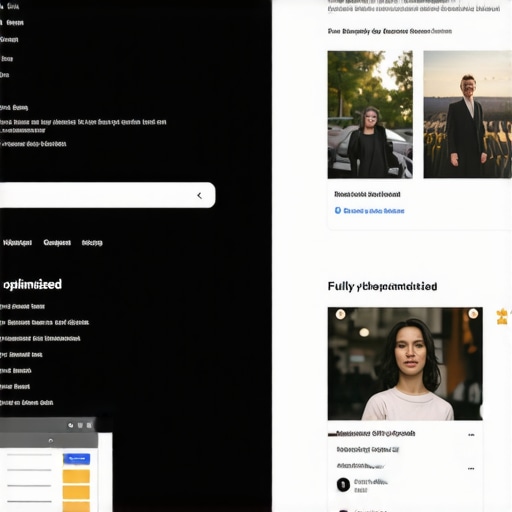Click the rightmost icon in the mini window's top toolbar

click(89, 425)
